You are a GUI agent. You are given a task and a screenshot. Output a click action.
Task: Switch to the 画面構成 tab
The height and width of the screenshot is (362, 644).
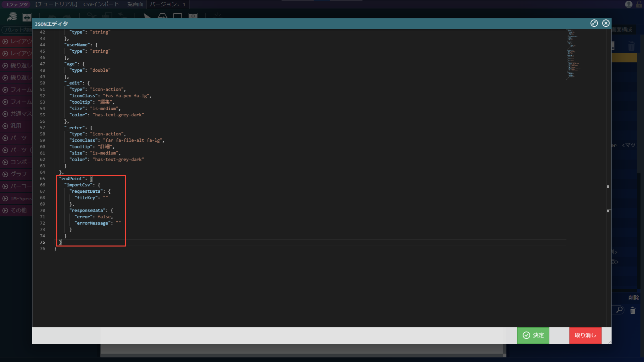pos(622,29)
